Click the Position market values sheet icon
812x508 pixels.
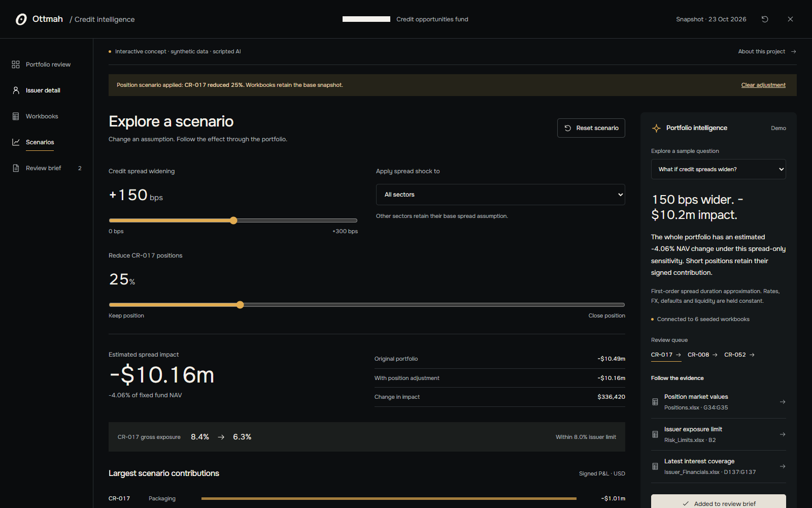pos(655,402)
